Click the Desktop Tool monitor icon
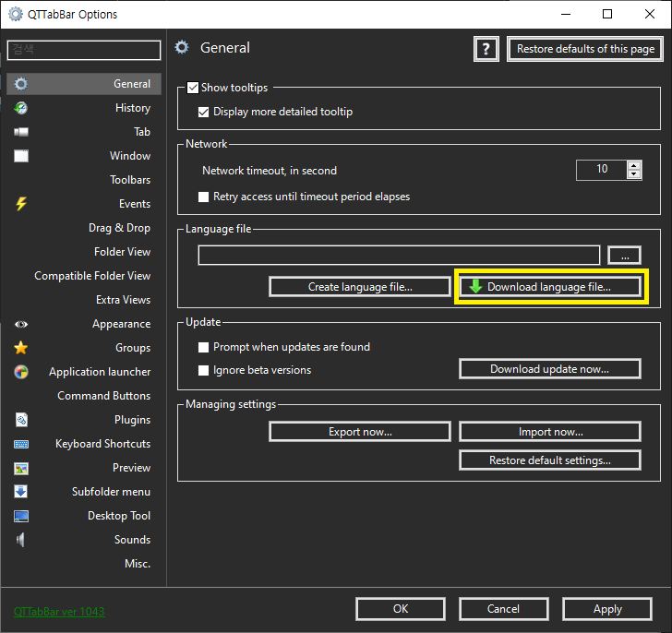The height and width of the screenshot is (633, 672). point(21,516)
